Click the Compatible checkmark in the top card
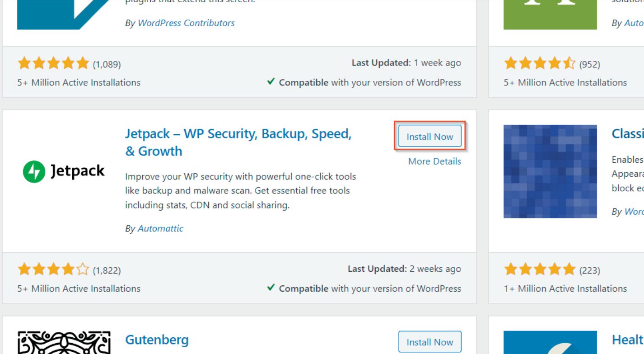Viewport: 644px width, 354px height. click(x=271, y=82)
